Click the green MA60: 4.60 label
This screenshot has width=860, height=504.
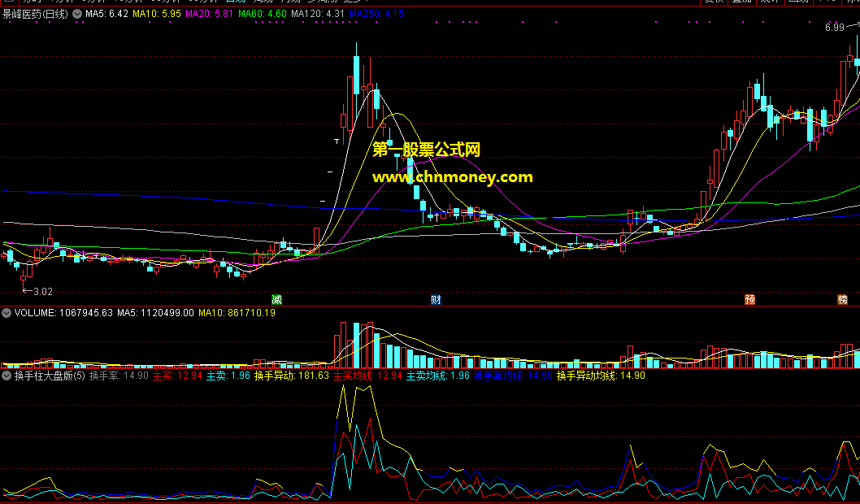[263, 14]
